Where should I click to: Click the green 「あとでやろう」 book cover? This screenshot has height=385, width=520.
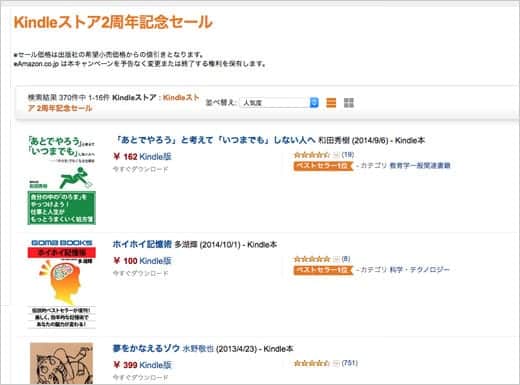click(62, 180)
